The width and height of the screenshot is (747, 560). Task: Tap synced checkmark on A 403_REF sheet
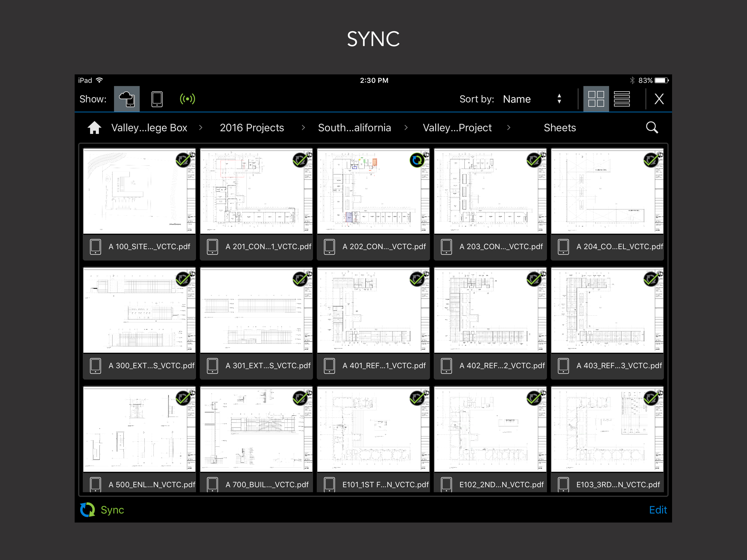pos(650,279)
